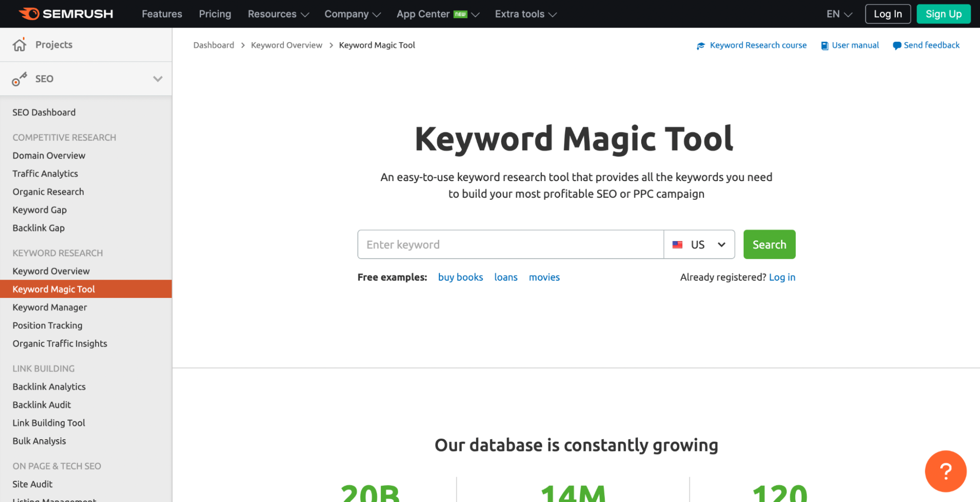
Task: Try the buy books free example
Action: pyautogui.click(x=460, y=277)
